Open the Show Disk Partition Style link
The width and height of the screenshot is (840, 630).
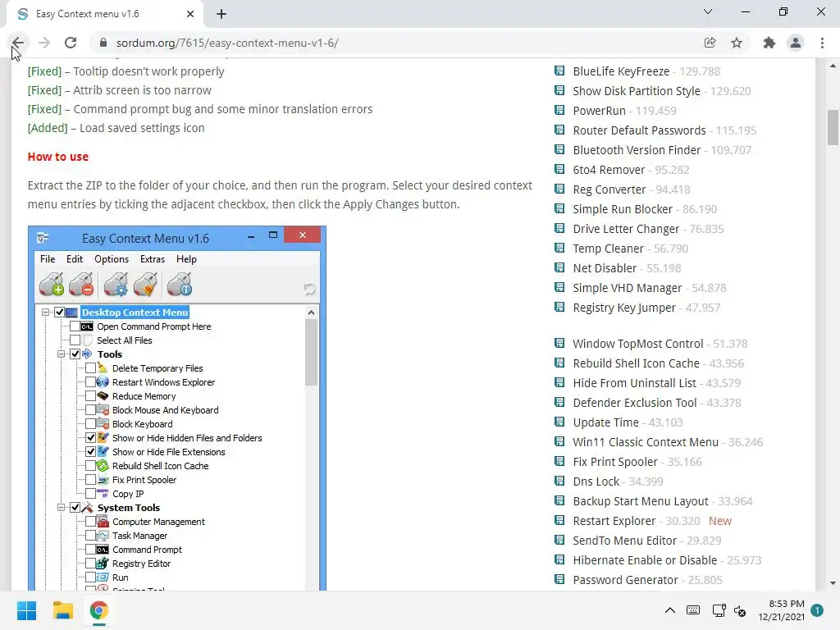pyautogui.click(x=637, y=91)
